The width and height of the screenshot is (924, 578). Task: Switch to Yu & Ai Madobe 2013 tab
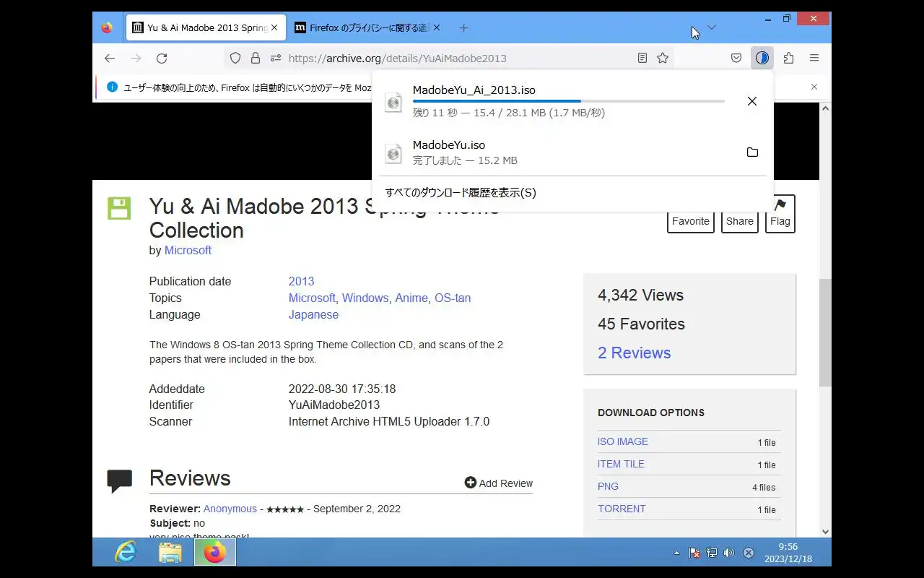click(205, 28)
